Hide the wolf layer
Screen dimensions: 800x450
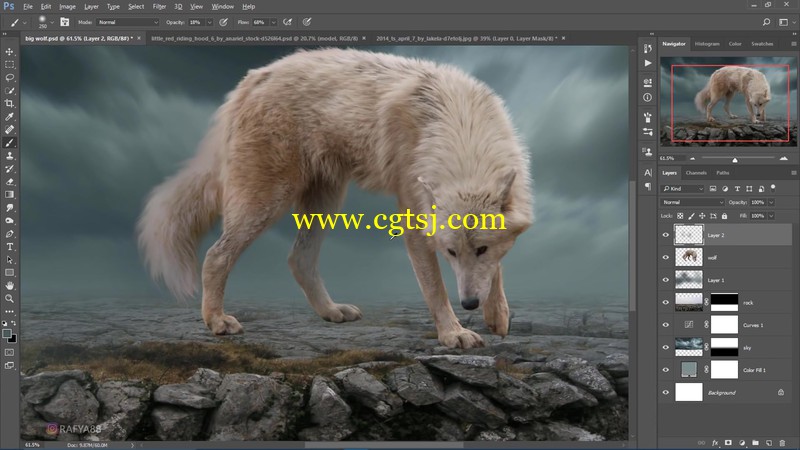point(665,258)
